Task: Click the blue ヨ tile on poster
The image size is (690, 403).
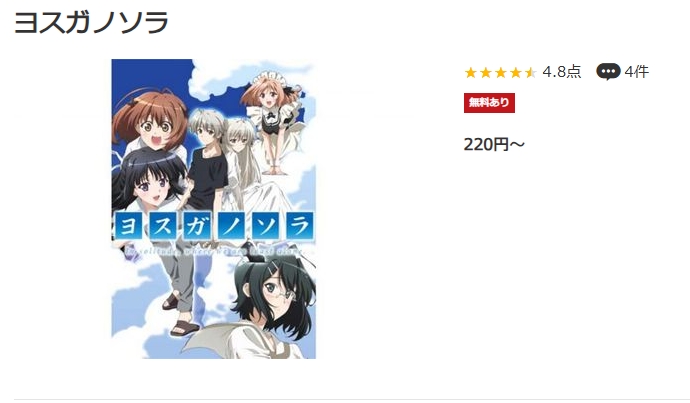Action: click(128, 226)
